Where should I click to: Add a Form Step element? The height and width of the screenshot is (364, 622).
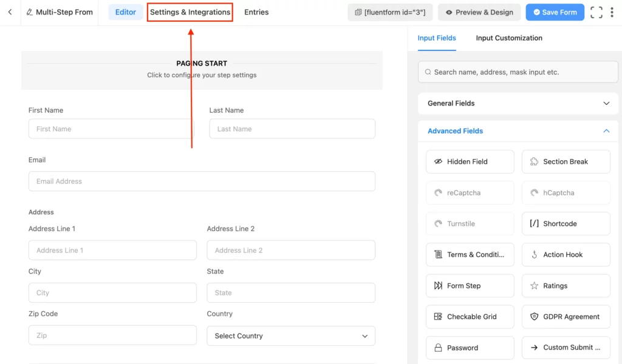click(x=470, y=285)
